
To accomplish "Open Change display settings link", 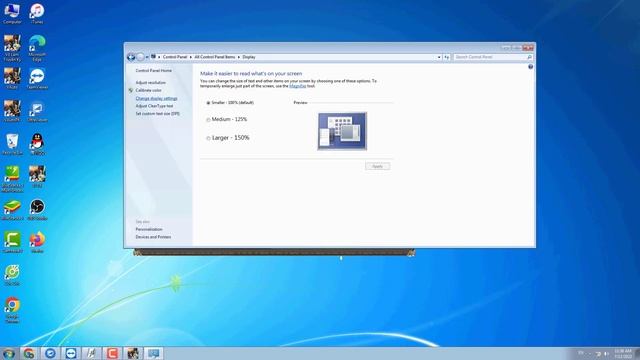I will (156, 98).
